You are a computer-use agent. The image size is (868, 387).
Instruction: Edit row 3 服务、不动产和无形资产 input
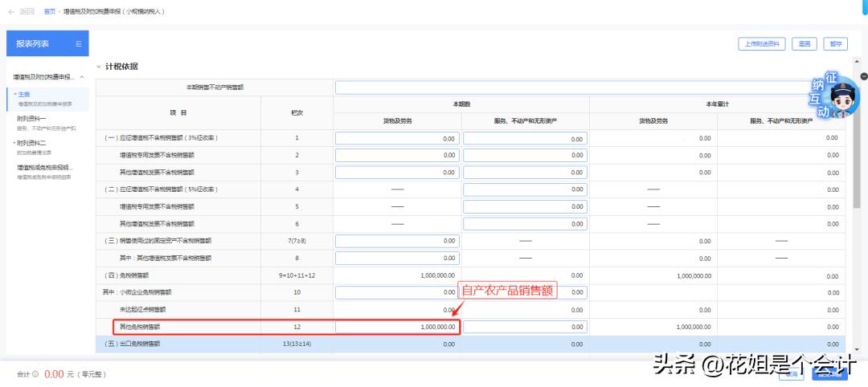[x=525, y=173]
